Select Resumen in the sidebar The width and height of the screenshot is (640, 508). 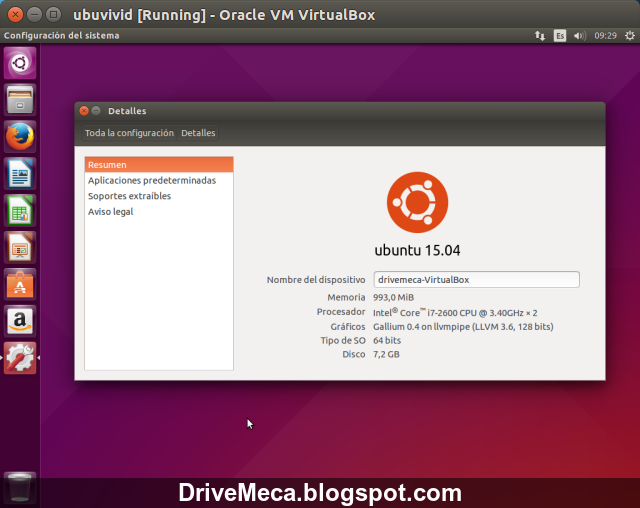(159, 165)
